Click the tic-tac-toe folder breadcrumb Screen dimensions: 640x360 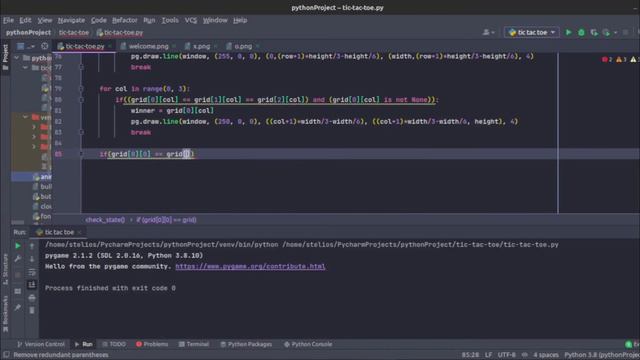coord(74,32)
